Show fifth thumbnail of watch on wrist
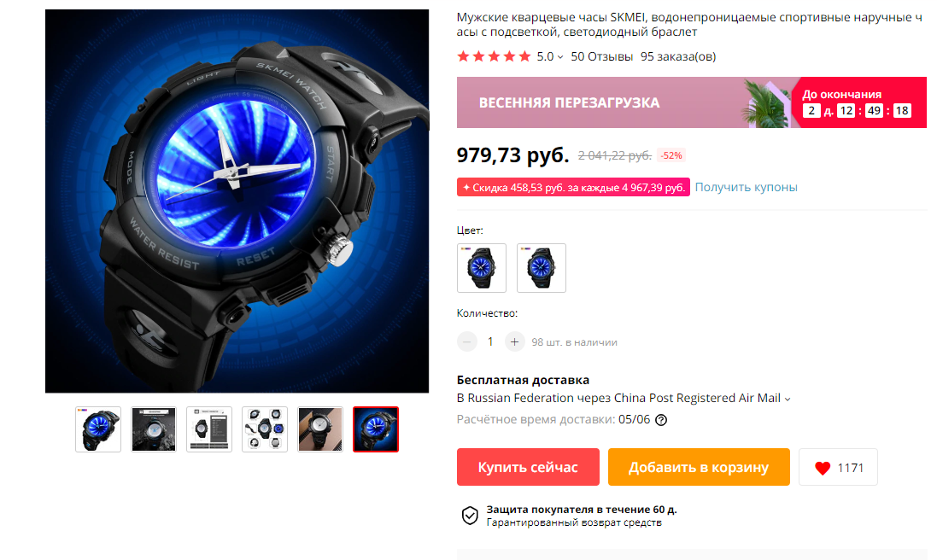 [x=320, y=429]
